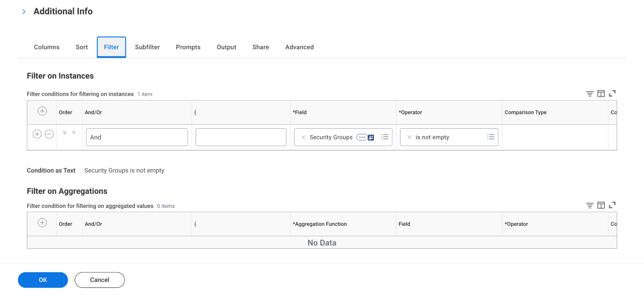Click Order header in aggregations grid
The width and height of the screenshot is (644, 296).
[65, 224]
